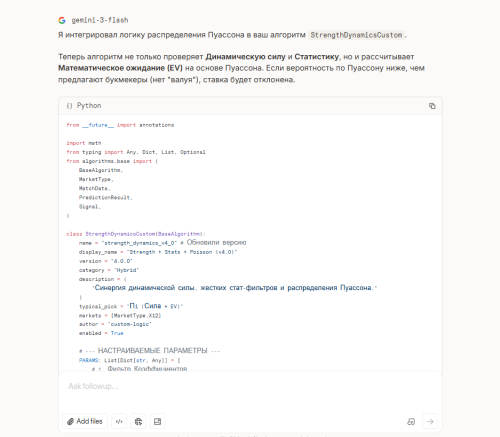The width and height of the screenshot is (500, 437).
Task: Click bold text Математическое ожидание (EV)
Action: pyautogui.click(x=120, y=68)
